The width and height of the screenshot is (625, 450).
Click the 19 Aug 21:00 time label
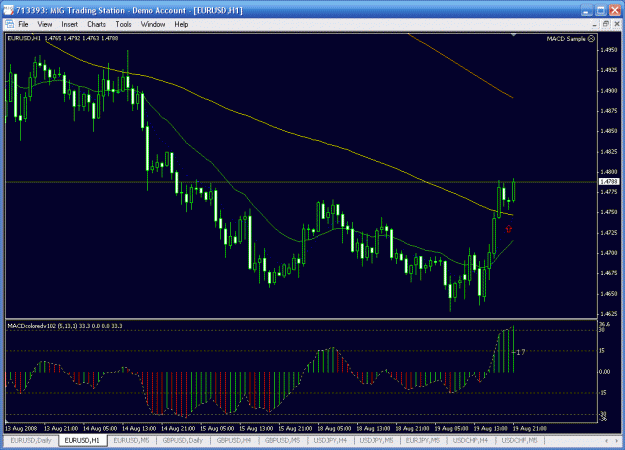[x=530, y=428]
